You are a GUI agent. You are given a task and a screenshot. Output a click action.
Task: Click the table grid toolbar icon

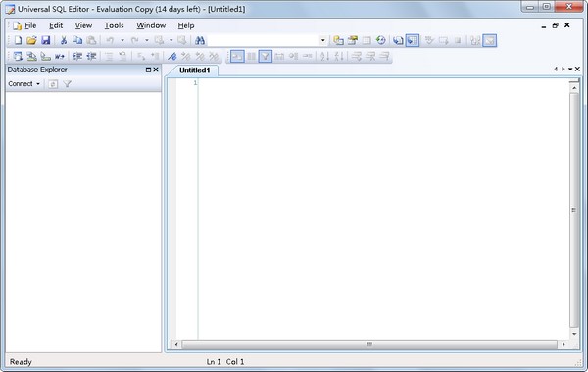click(367, 40)
